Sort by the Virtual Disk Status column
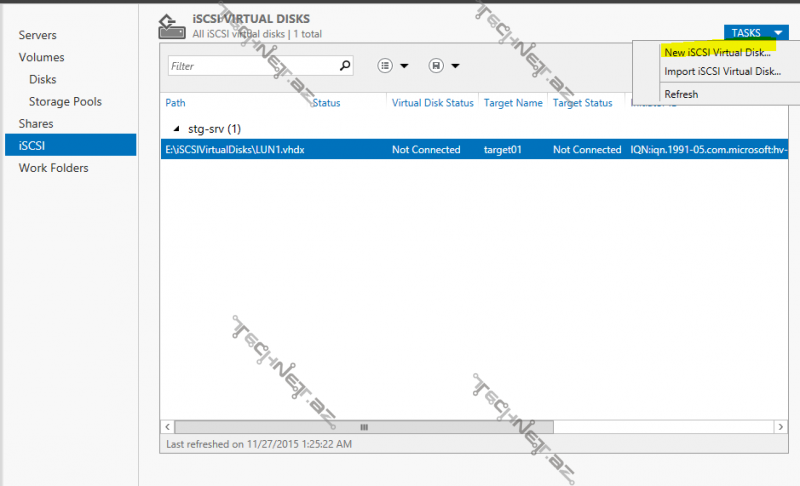Screen dimensions: 800x486 click(432, 103)
